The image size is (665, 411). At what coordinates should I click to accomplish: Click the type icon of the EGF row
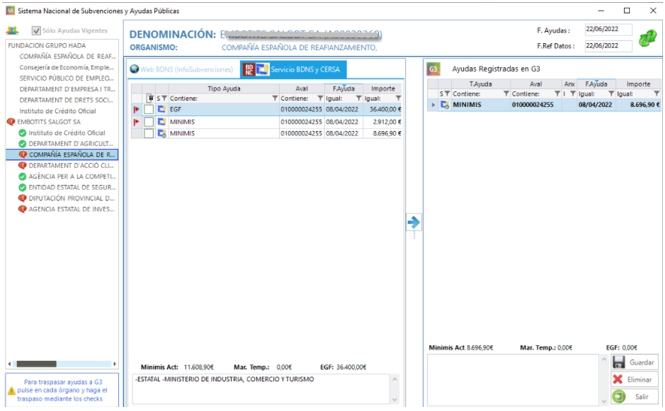[x=161, y=109]
